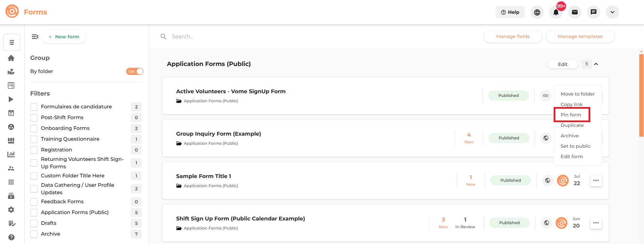Screen dimensions: 644x244
Task: Select Pin form from the context menu
Action: pos(571,115)
